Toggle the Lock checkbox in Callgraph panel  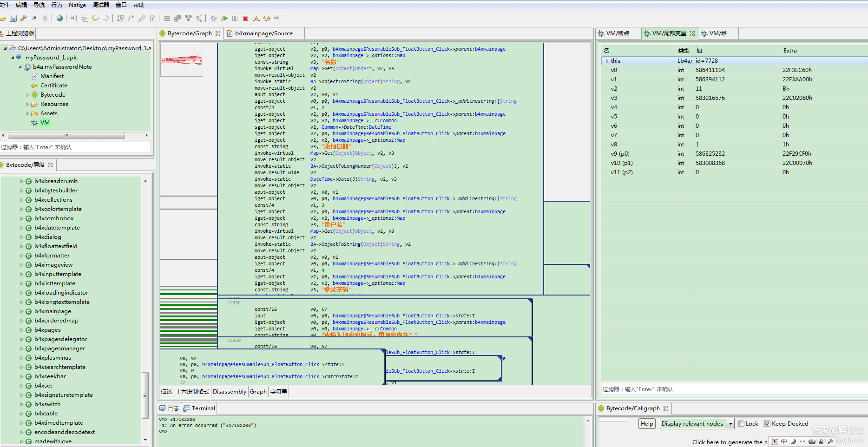[x=742, y=424]
